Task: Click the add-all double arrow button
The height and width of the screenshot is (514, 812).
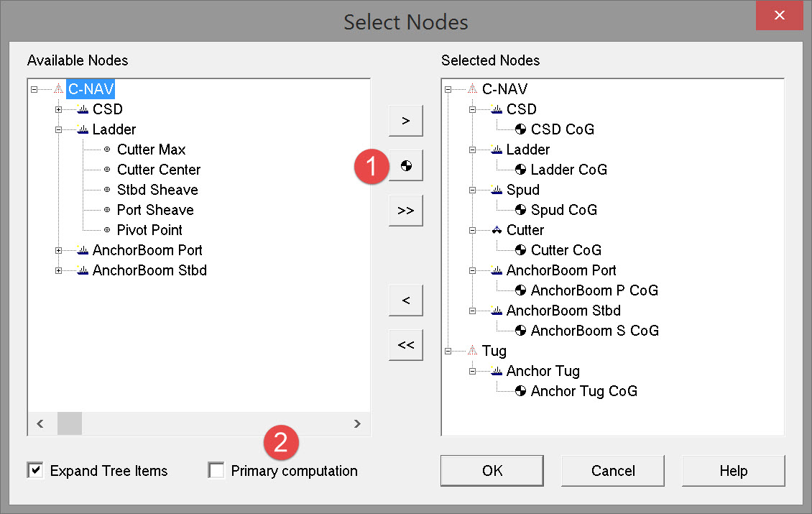Action: pos(406,211)
